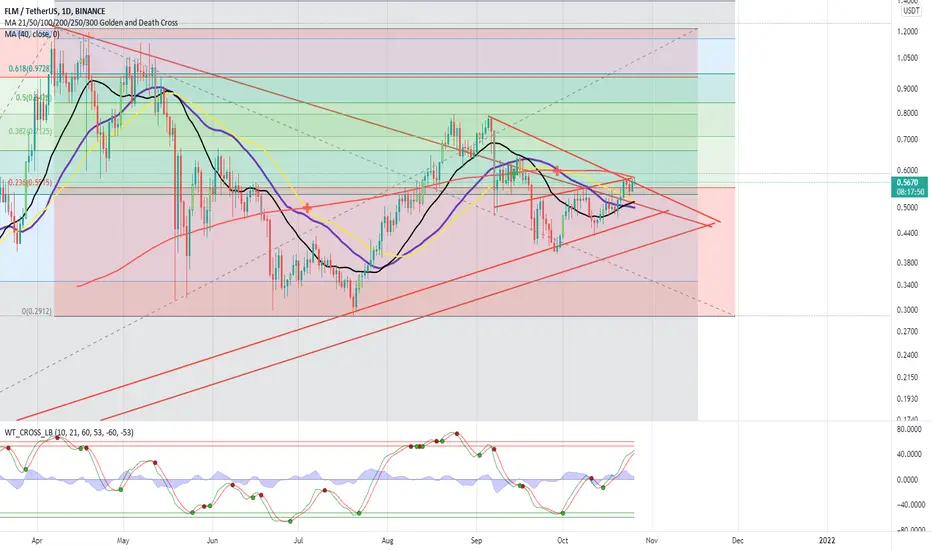Select the Golden and Death Cross indicator legend

(x=91, y=23)
